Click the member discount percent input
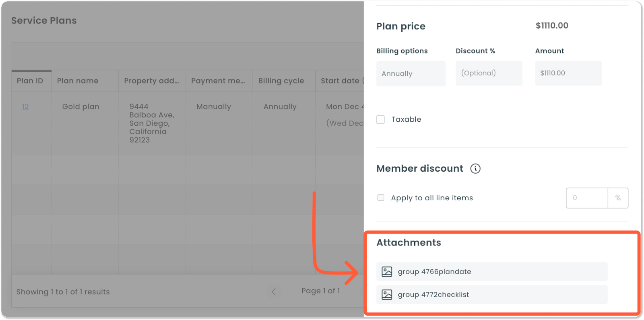644x320 pixels. 587,198
